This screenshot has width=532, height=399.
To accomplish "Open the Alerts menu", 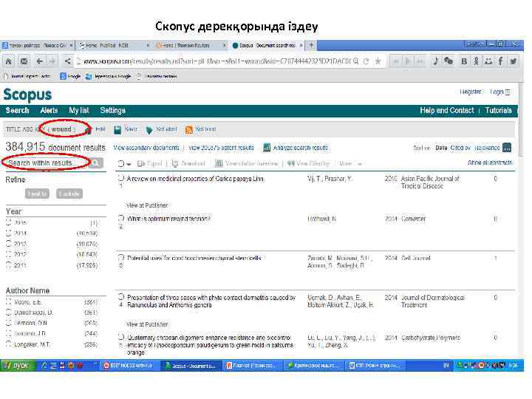I will [49, 111].
